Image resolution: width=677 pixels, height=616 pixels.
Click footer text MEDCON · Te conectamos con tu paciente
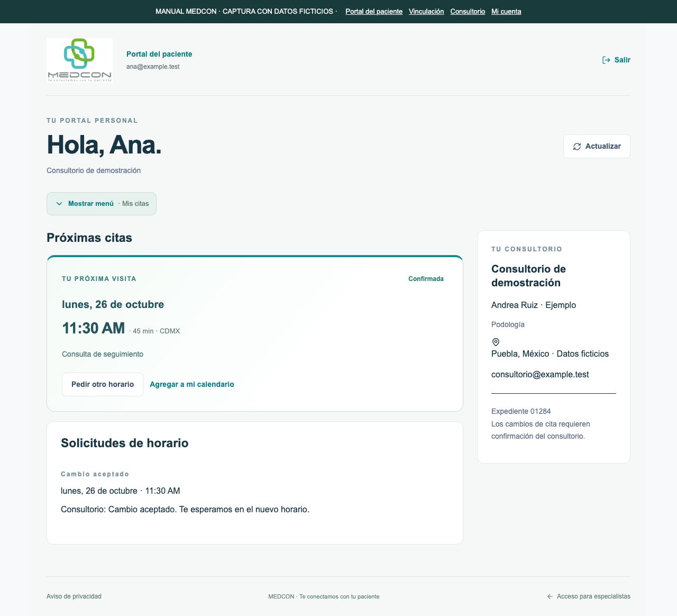tap(324, 596)
